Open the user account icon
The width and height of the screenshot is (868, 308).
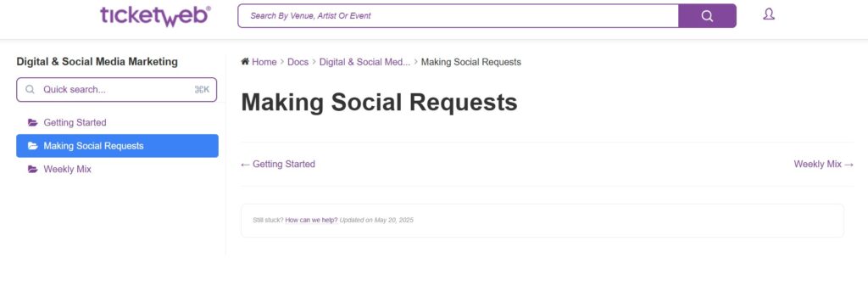point(768,14)
